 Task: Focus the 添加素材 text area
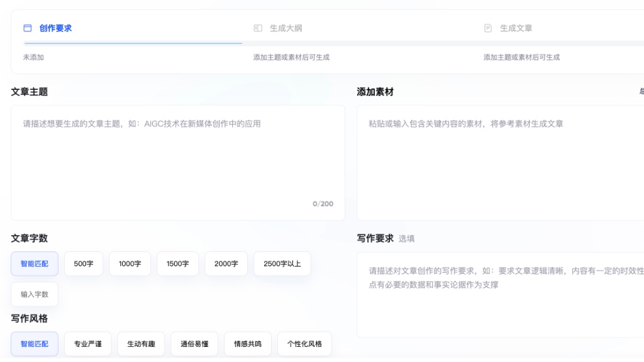click(x=500, y=163)
